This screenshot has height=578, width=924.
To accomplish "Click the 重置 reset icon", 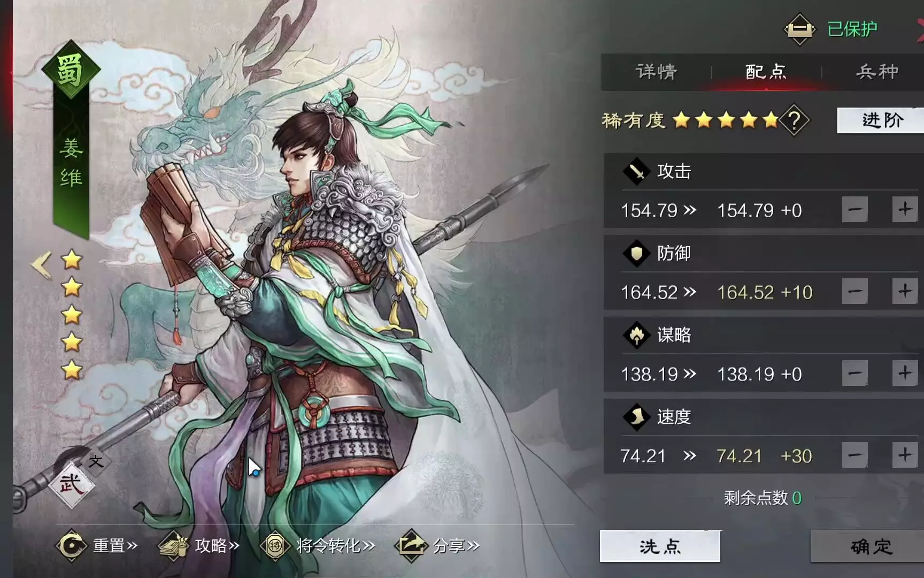I will tap(71, 545).
